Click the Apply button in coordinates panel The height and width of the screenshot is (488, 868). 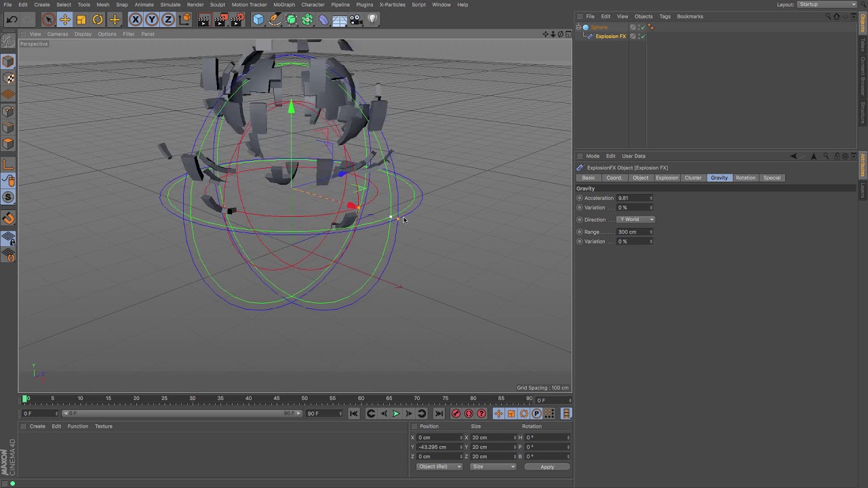pos(547,466)
